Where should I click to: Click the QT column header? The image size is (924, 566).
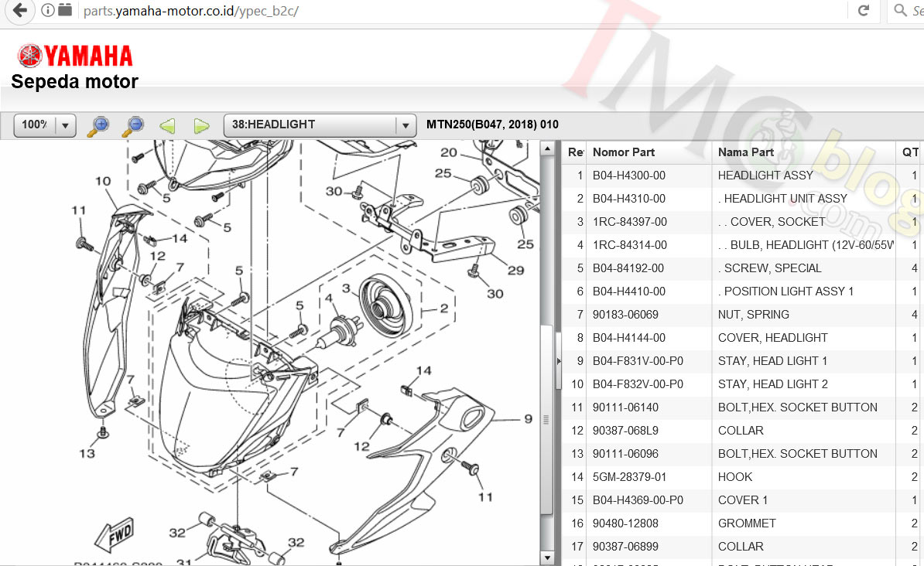point(910,152)
